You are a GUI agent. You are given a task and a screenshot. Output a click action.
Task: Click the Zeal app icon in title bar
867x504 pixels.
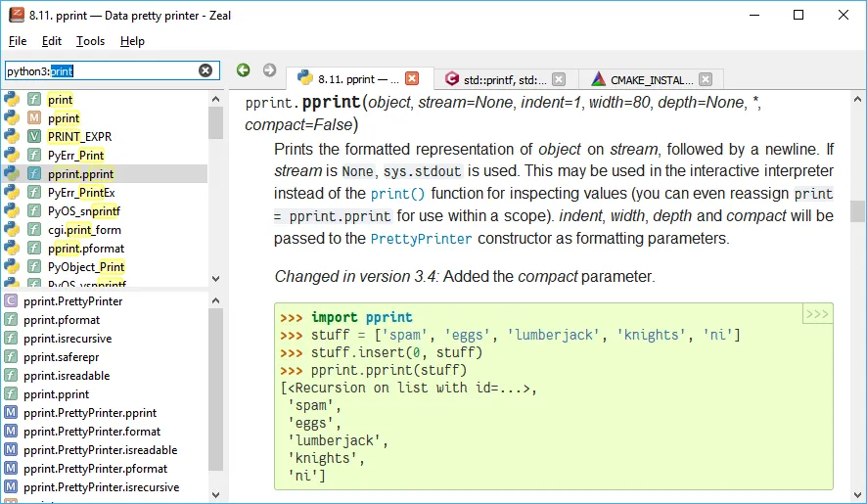point(16,15)
